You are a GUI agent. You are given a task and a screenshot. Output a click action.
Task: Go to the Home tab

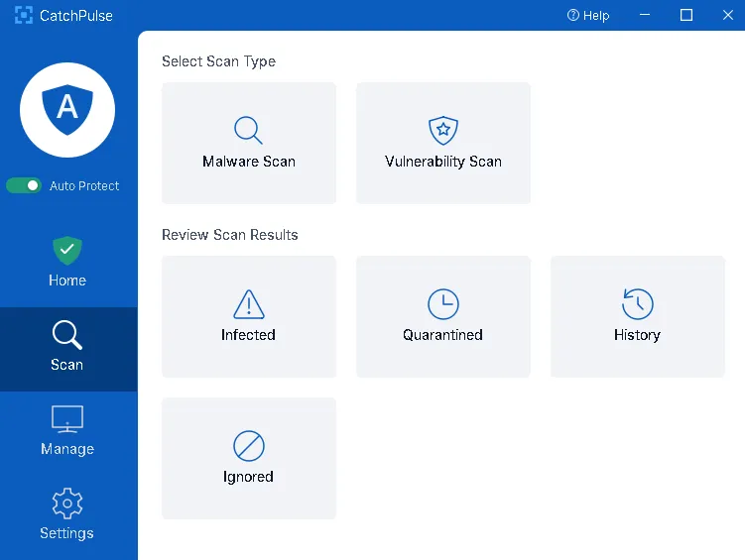(x=67, y=263)
